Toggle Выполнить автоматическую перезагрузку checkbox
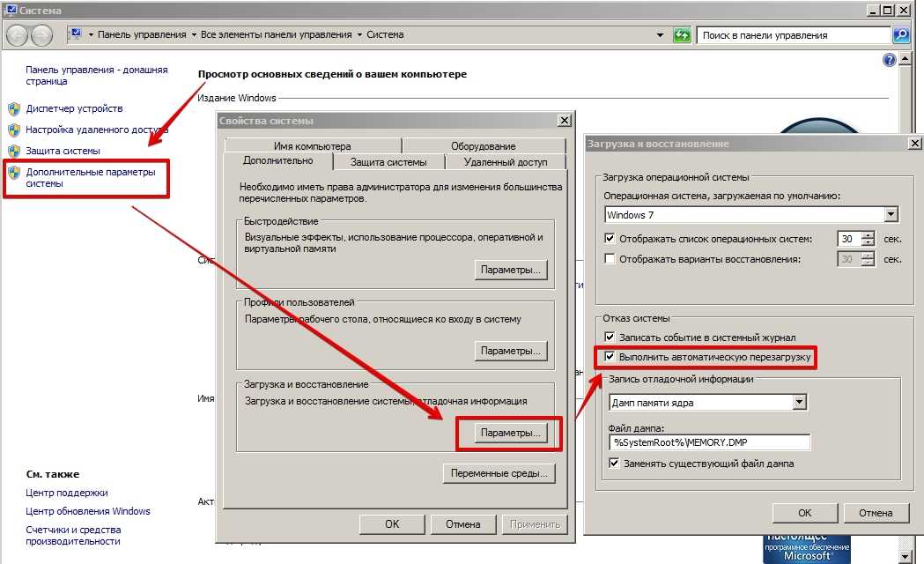This screenshot has height=564, width=924. [610, 358]
